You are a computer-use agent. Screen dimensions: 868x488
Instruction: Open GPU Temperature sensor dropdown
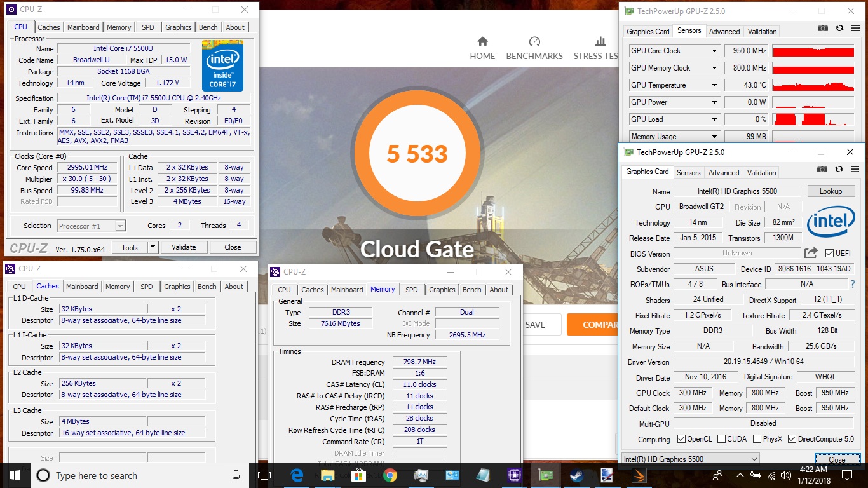click(714, 85)
